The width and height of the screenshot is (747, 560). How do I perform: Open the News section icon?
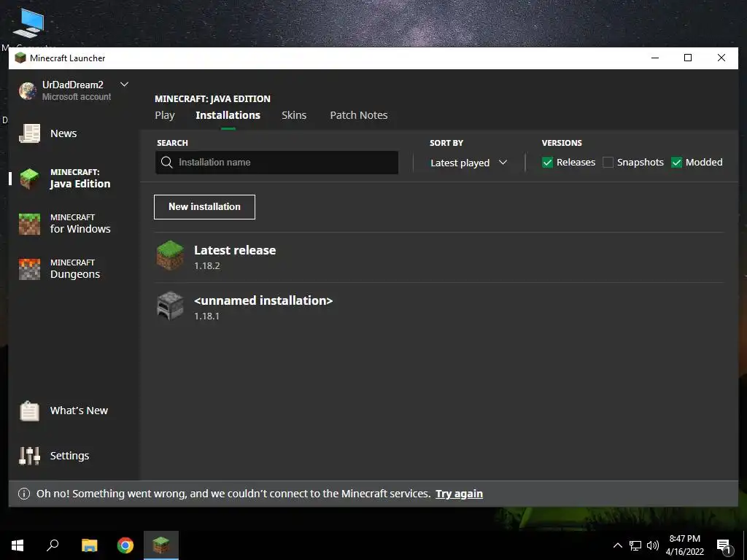(29, 133)
